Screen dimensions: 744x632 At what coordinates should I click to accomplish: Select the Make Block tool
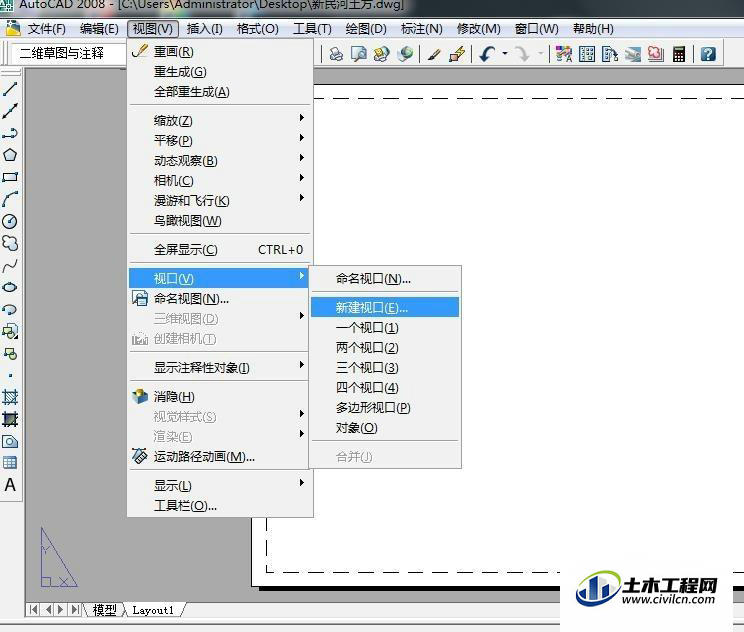pos(10,353)
